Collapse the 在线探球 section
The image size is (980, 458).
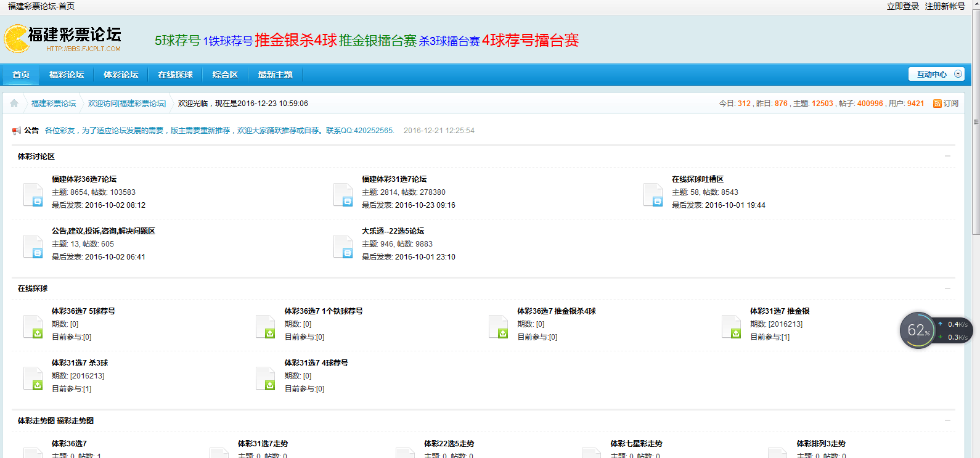(x=947, y=288)
